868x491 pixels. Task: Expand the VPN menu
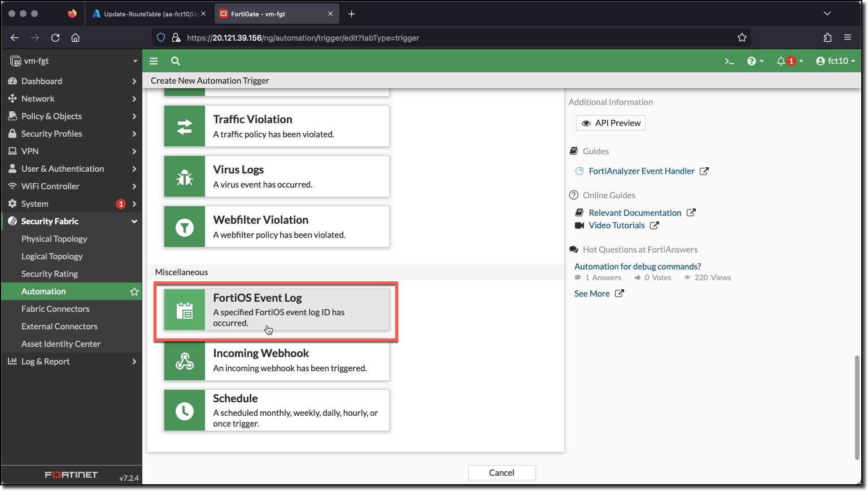(72, 151)
